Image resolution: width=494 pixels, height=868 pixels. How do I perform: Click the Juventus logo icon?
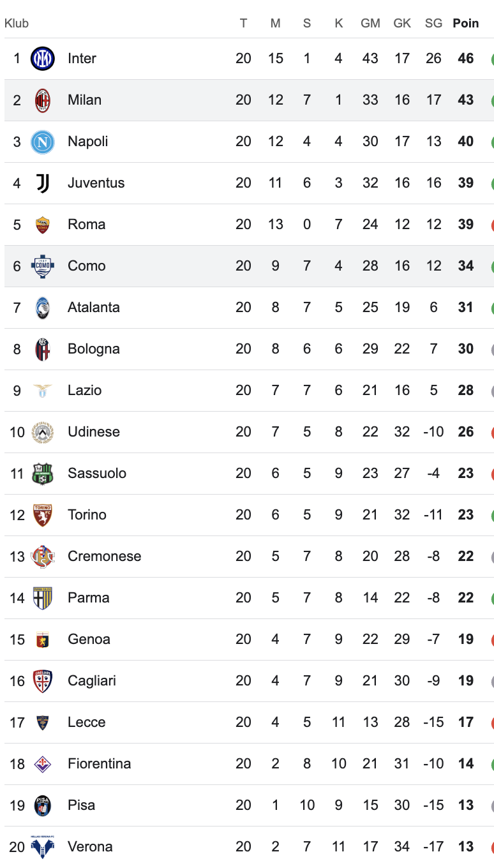click(x=43, y=183)
